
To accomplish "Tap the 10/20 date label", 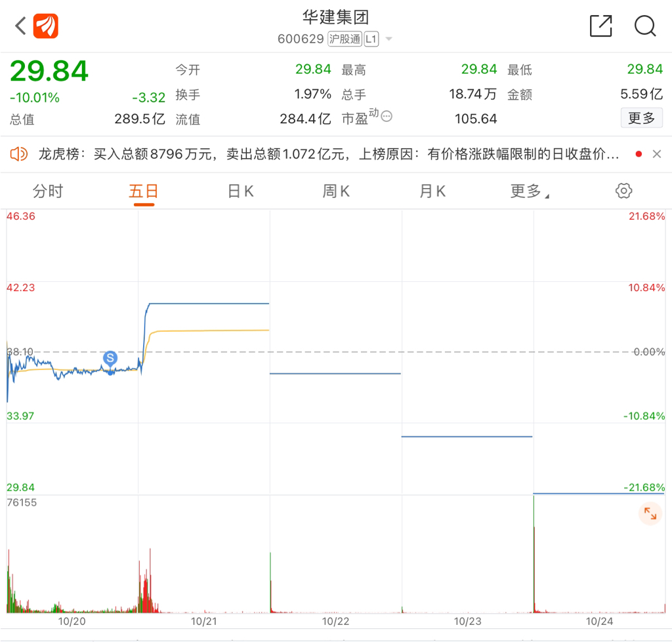I will point(72,621).
